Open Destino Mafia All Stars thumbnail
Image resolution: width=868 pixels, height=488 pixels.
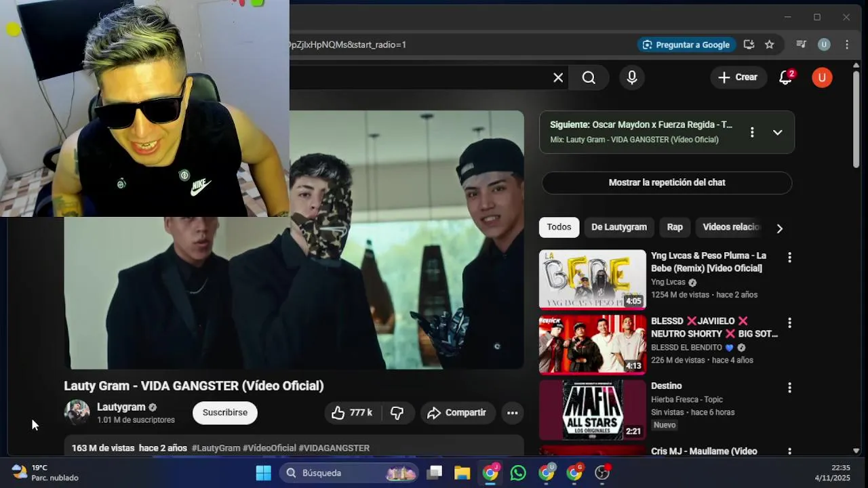[592, 409]
